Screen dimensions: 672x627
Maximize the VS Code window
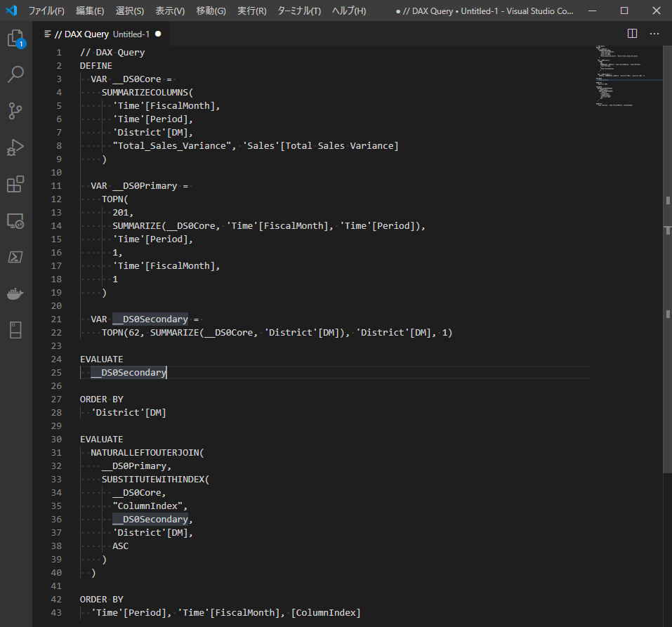(x=624, y=11)
